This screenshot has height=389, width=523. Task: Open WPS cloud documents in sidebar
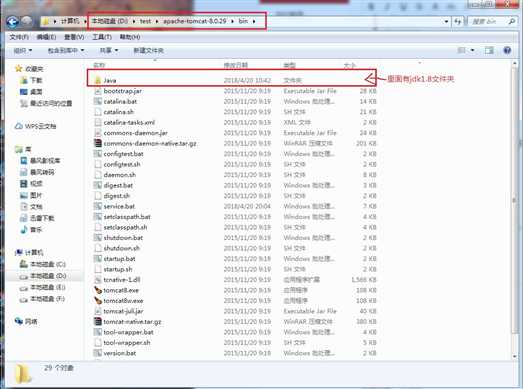point(36,126)
